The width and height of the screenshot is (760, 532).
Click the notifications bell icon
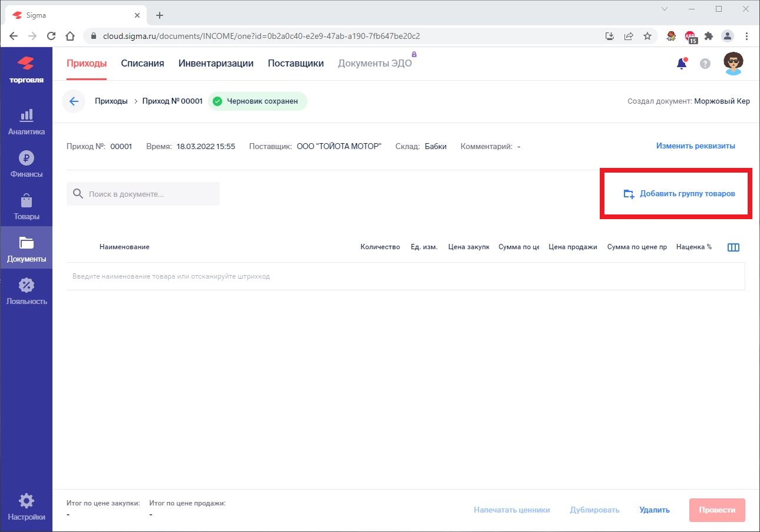point(682,64)
